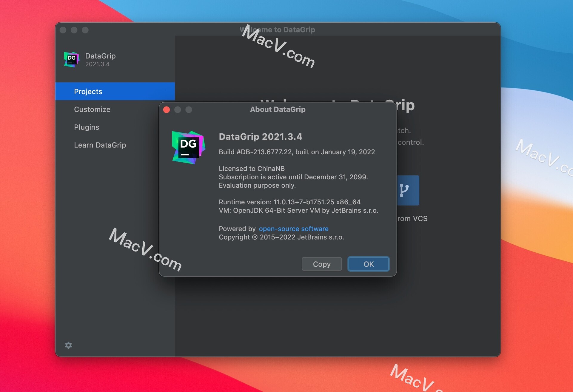The width and height of the screenshot is (573, 392).
Task: Click the Get from VCS branch icon
Action: [408, 190]
